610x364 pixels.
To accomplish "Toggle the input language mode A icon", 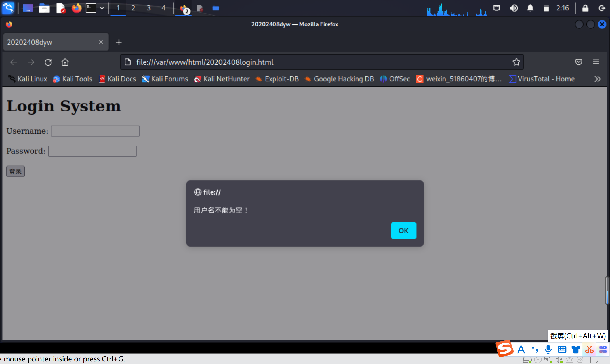I will pyautogui.click(x=521, y=350).
